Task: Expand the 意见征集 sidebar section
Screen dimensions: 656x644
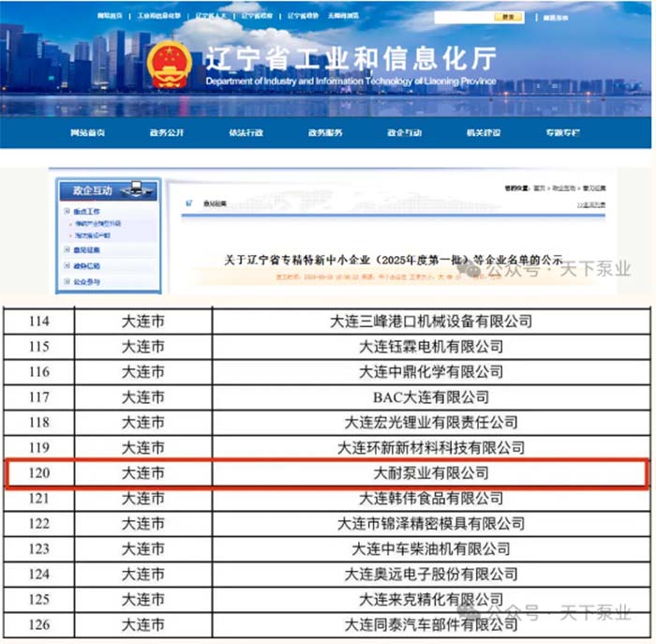Action: click(67, 250)
